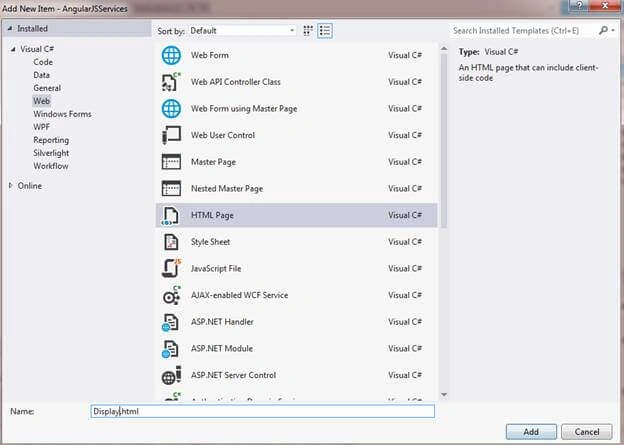The height and width of the screenshot is (445, 624).
Task: Choose the Style Sheet template icon
Action: (x=171, y=242)
